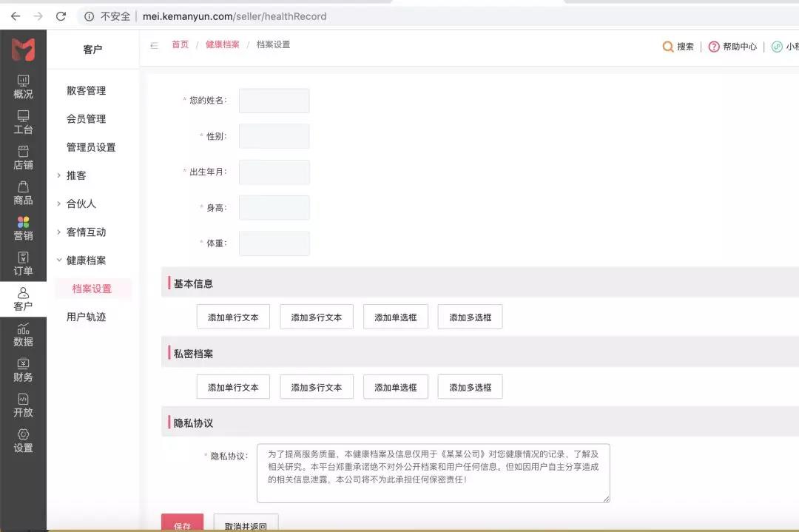The width and height of the screenshot is (799, 532).
Task: Click the green mini-program icon
Action: coord(777,47)
